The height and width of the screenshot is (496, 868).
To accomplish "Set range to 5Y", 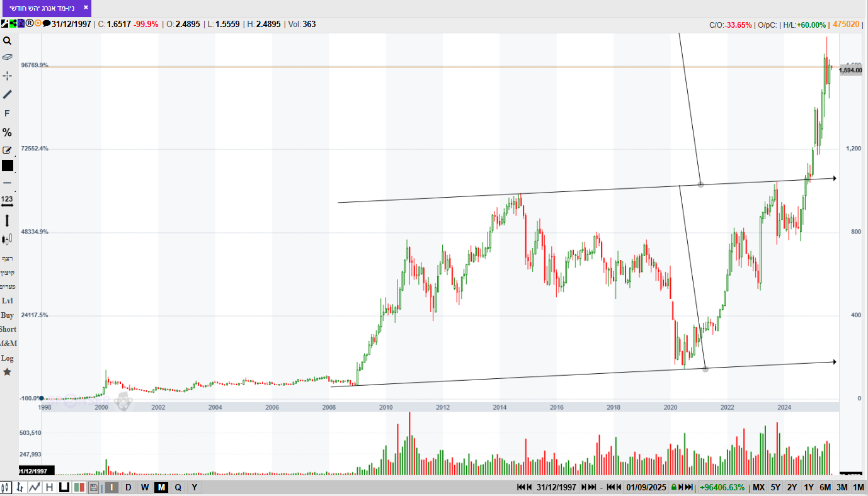I will pyautogui.click(x=775, y=487).
